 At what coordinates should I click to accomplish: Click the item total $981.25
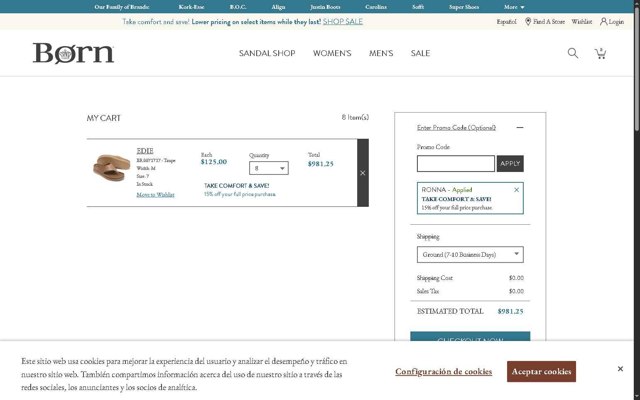(320, 164)
